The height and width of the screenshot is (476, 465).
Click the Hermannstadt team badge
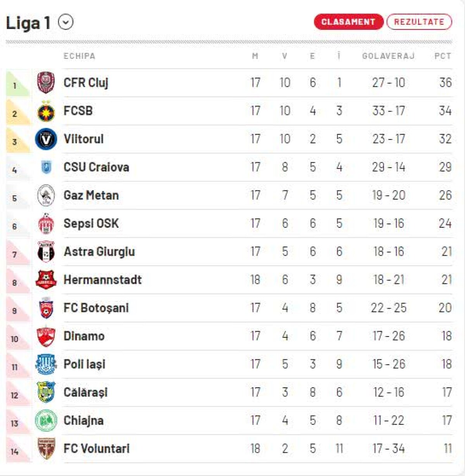(46, 280)
